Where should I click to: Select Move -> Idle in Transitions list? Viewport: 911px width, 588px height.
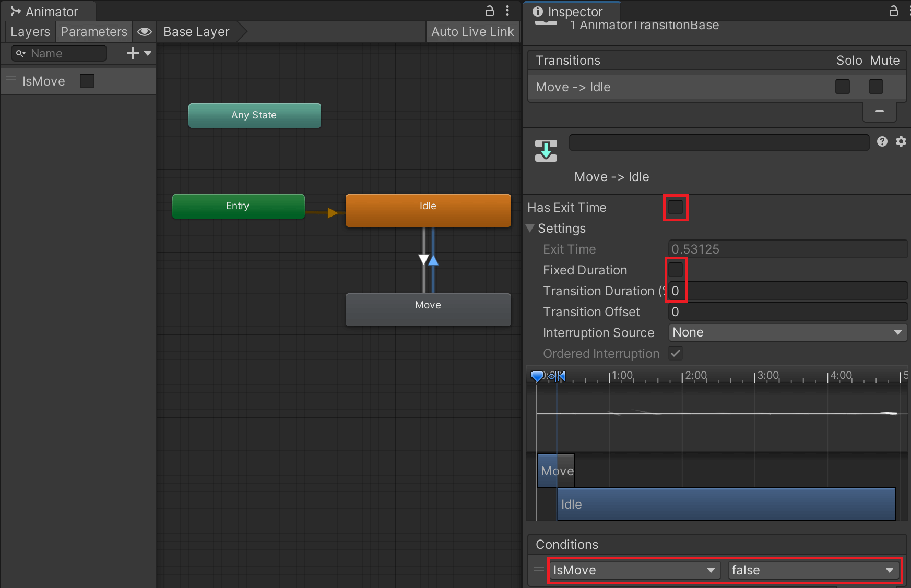point(716,87)
